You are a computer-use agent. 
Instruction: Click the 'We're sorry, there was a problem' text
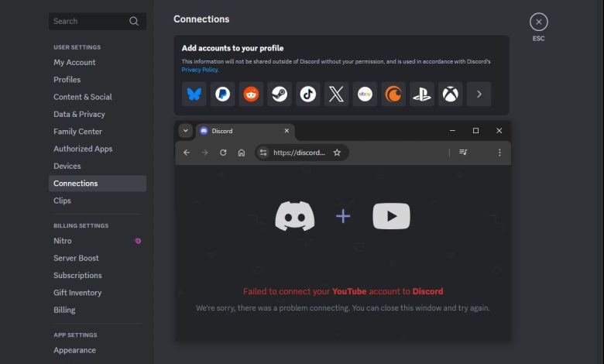pyautogui.click(x=343, y=308)
